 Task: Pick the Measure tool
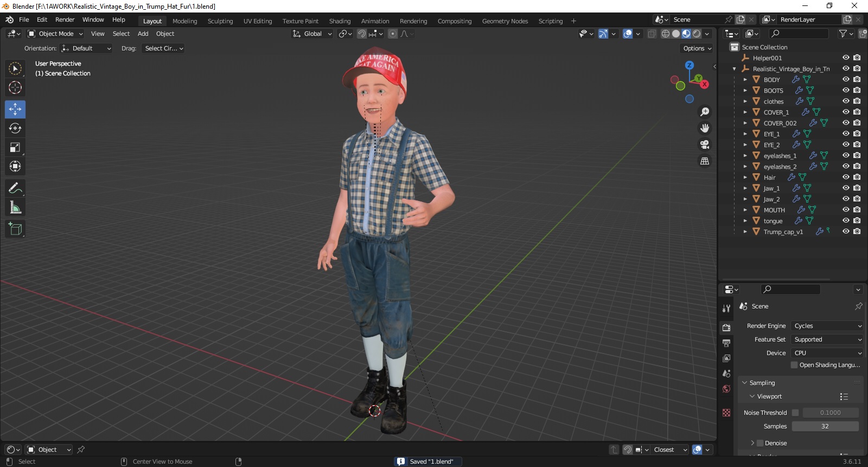(15, 207)
